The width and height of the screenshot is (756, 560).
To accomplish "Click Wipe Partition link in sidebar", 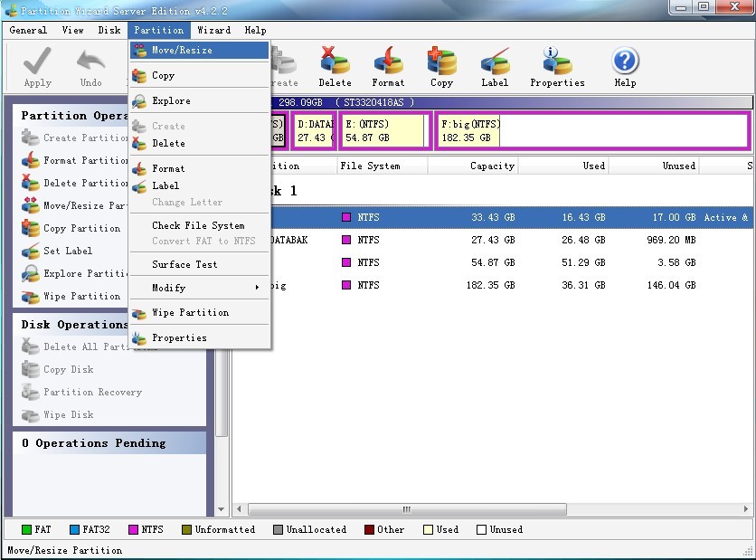I will coord(82,296).
